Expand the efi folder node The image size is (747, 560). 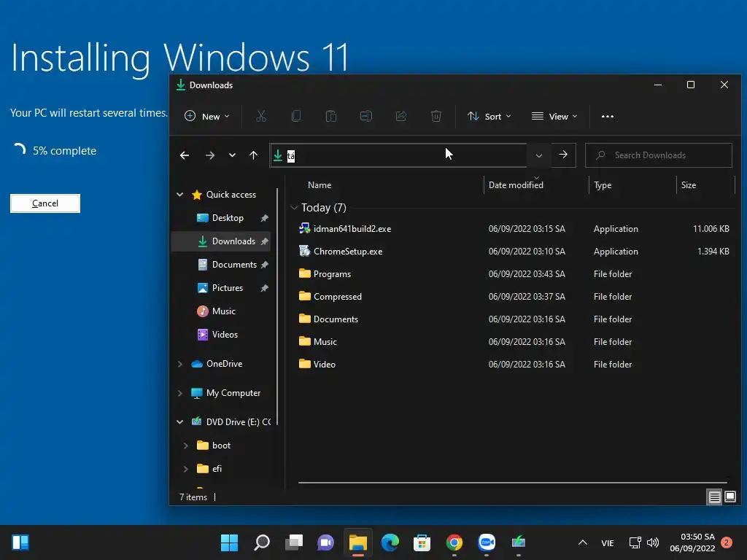pos(186,469)
